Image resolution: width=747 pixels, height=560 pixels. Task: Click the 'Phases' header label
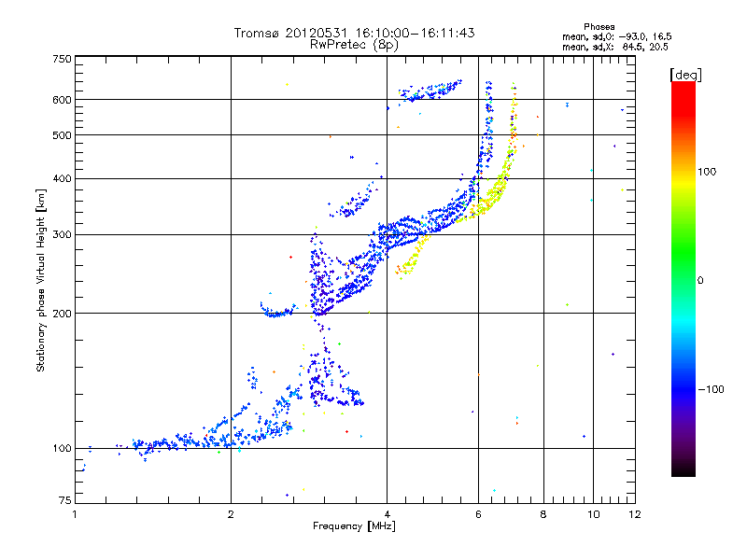pos(599,27)
